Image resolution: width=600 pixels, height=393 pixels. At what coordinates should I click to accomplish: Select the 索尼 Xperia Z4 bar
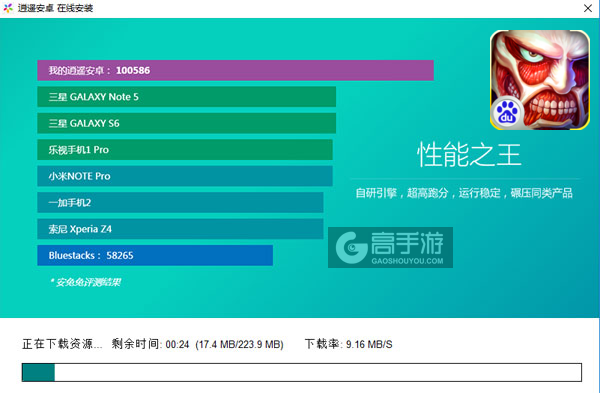(x=180, y=229)
